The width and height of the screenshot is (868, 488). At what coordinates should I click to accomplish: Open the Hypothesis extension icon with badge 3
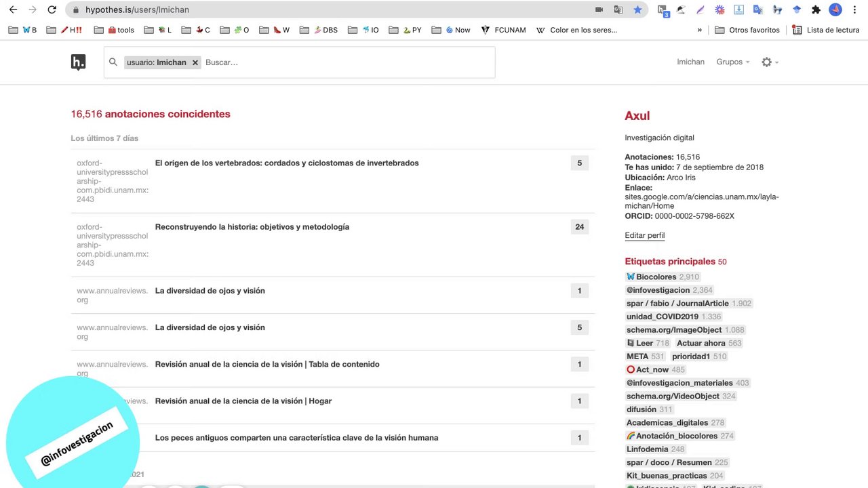663,9
